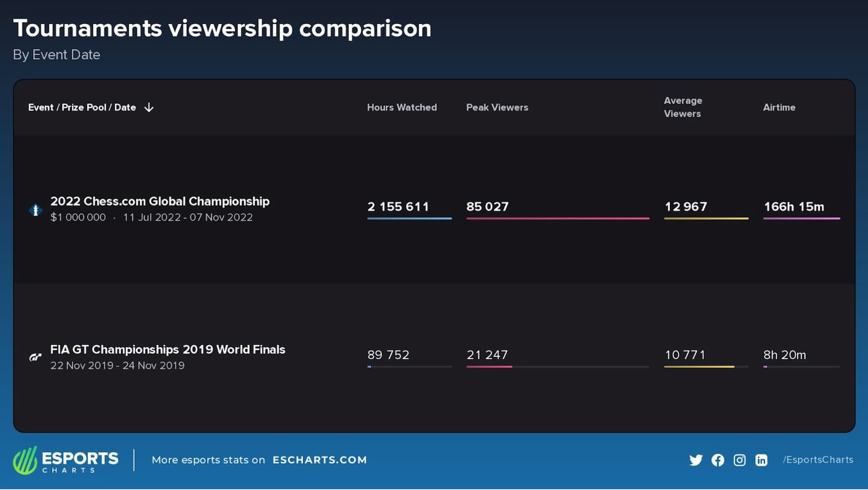Screen dimensions: 868x490
Task: Select the 22 Nov 2019 - 24 Nov 2019 date
Action: [x=117, y=366]
